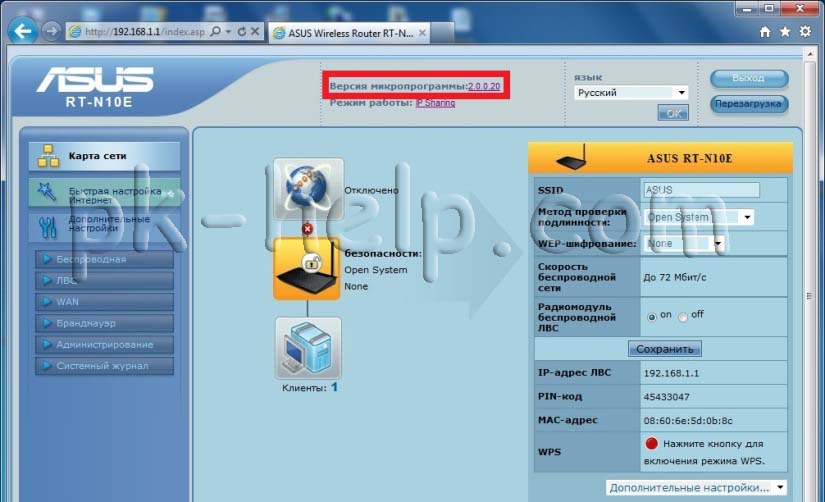The image size is (825, 502).
Task: Click the network map tree icon
Action: coord(48,156)
